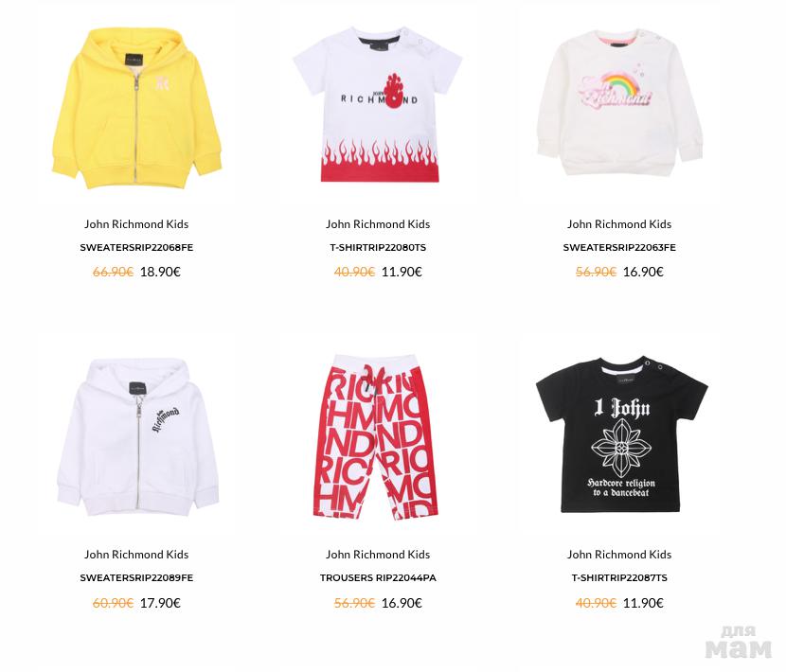The width and height of the screenshot is (786, 672).
Task: Select John Richmond Kids brand above T-SHIRTRIP22087TS
Action: pos(619,555)
